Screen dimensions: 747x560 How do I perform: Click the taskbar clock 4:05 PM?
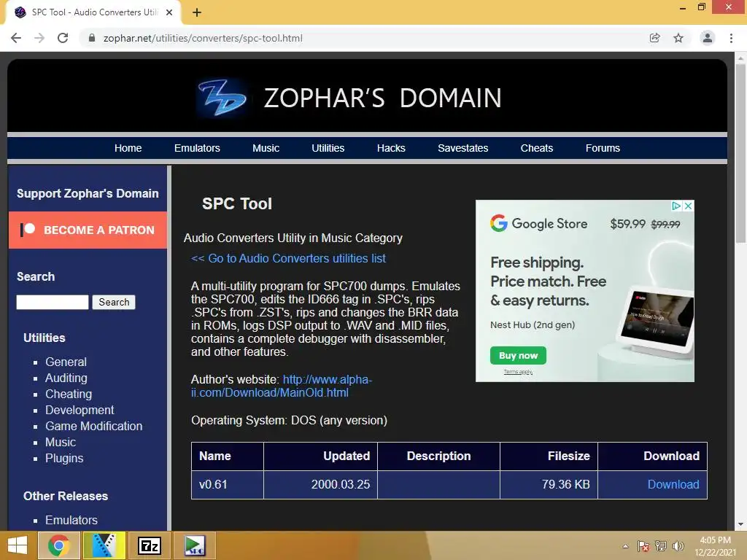click(x=715, y=546)
